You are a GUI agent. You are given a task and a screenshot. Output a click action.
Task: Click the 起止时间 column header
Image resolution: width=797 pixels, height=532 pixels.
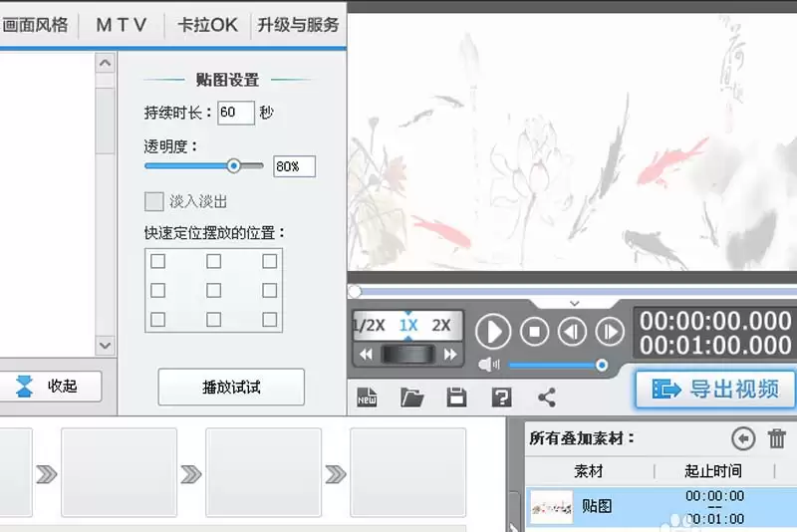pos(713,471)
